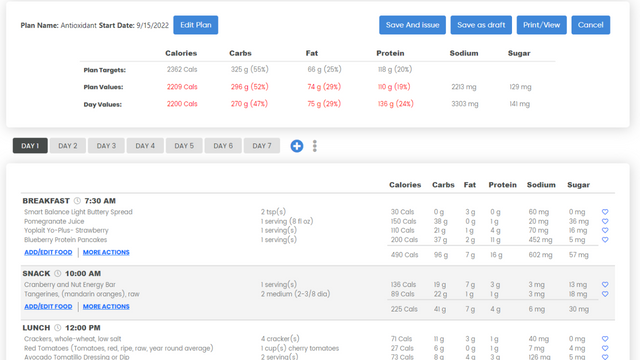The width and height of the screenshot is (640, 360).
Task: Click Cranberry and Nut Energy Bar name
Action: 70,284
